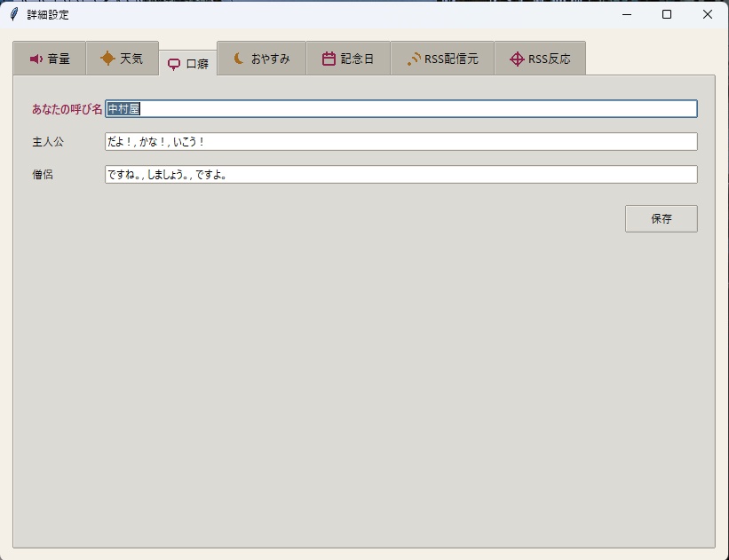Click the sun icon on 天気 tab
This screenshot has height=560, width=729.
[x=107, y=58]
